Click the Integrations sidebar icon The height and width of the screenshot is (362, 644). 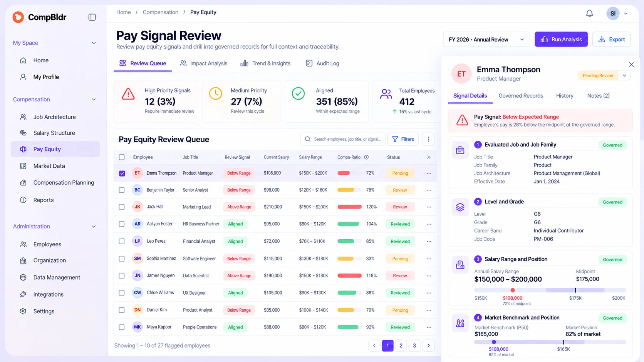click(x=23, y=294)
